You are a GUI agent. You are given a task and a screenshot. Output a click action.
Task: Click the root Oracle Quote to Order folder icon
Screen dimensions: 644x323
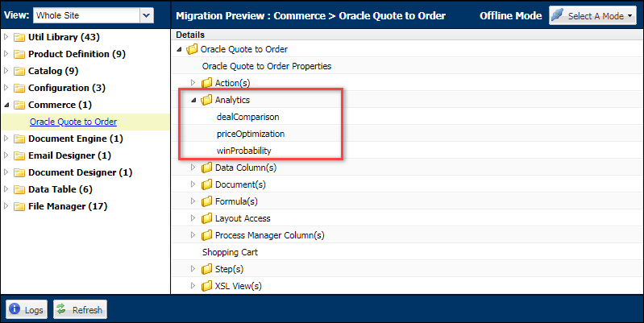point(192,50)
